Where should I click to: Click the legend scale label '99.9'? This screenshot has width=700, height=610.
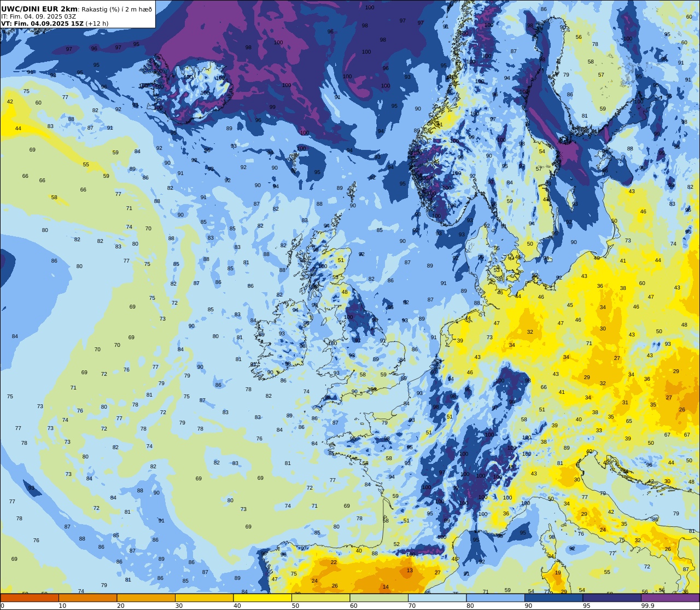tap(648, 606)
